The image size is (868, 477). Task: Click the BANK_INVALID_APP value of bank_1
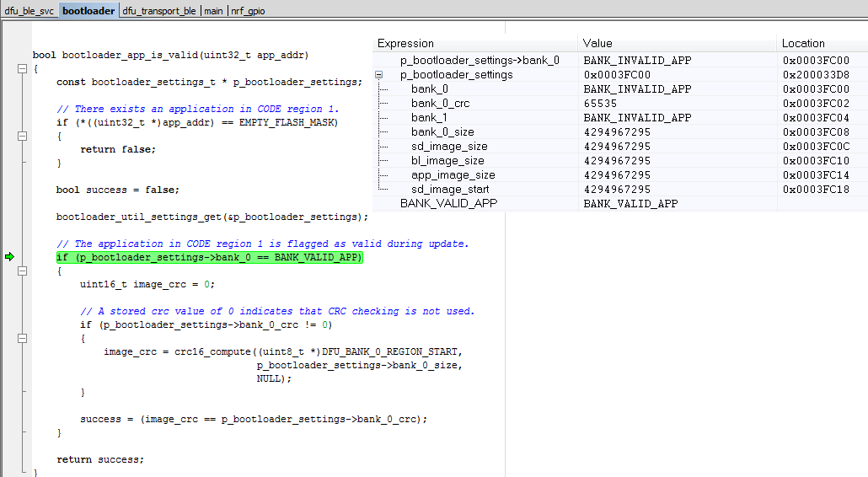(x=637, y=118)
